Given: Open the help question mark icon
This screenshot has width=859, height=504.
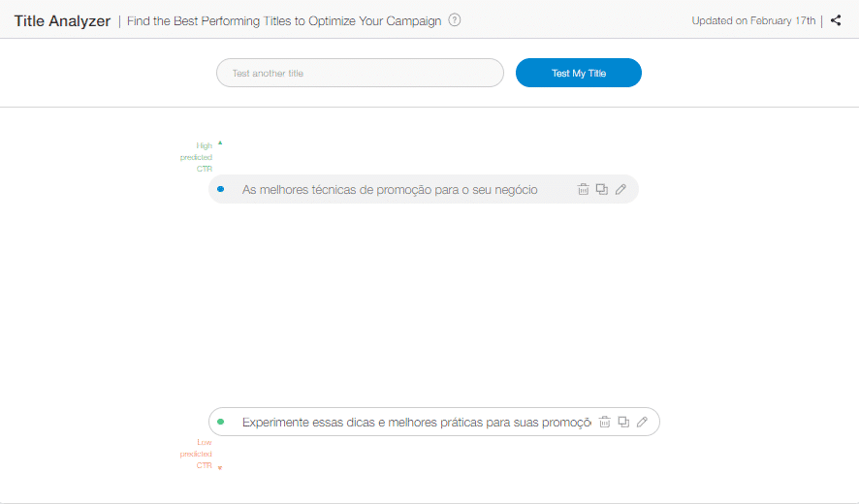Looking at the screenshot, I should point(454,20).
